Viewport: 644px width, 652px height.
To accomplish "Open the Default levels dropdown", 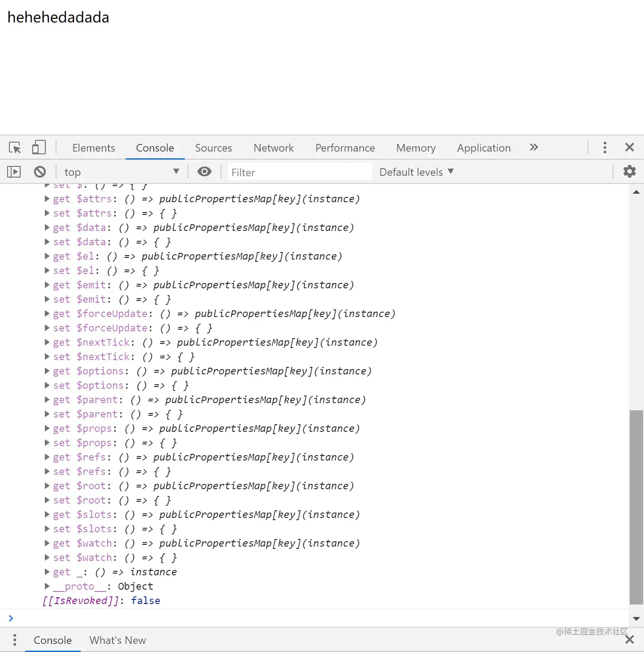I will (x=417, y=172).
